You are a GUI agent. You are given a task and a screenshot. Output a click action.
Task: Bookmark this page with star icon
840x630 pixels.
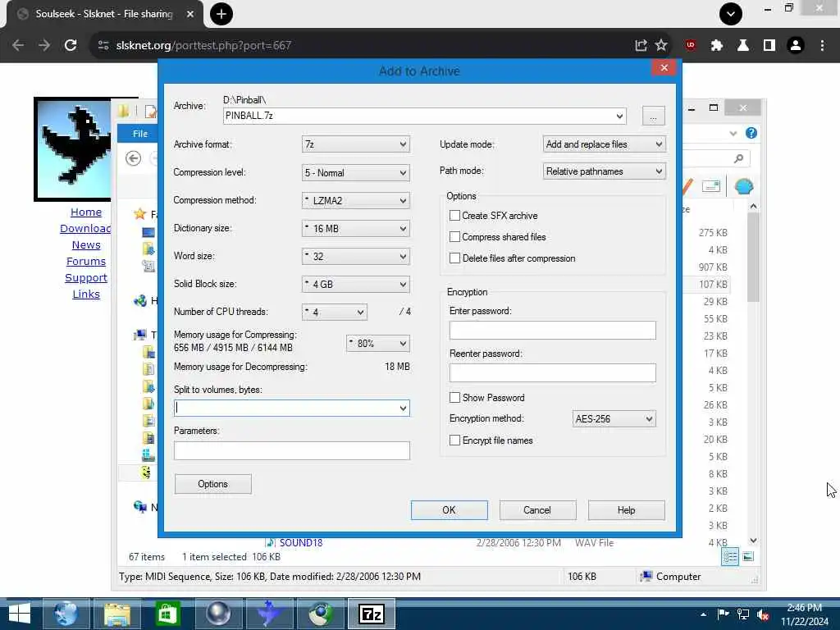[662, 46]
